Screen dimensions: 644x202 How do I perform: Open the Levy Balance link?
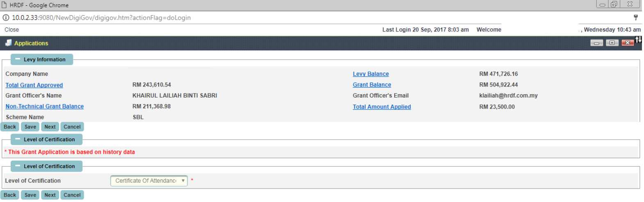371,74
